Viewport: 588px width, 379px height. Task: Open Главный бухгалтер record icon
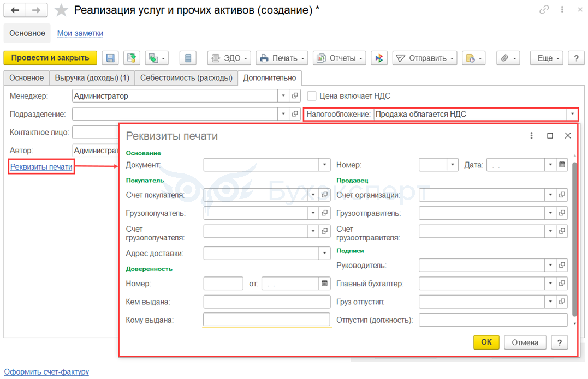tap(562, 284)
